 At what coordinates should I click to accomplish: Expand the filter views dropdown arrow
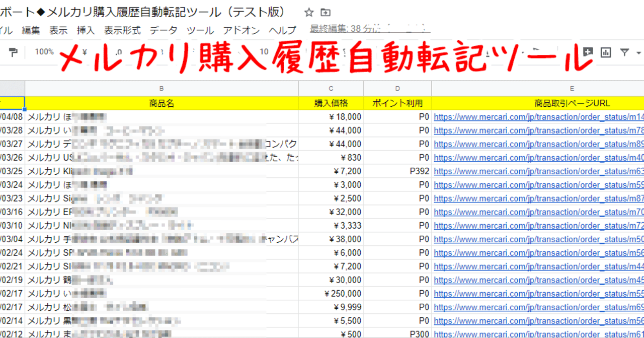[639, 52]
